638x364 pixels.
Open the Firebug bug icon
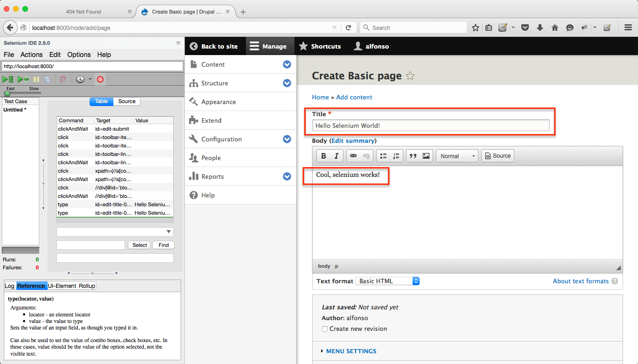[584, 28]
